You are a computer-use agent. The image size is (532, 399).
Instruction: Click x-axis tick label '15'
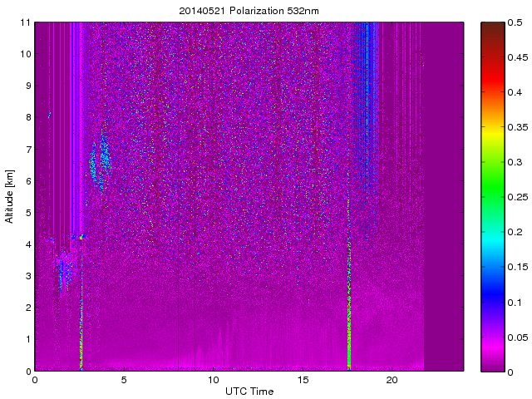tap(303, 380)
